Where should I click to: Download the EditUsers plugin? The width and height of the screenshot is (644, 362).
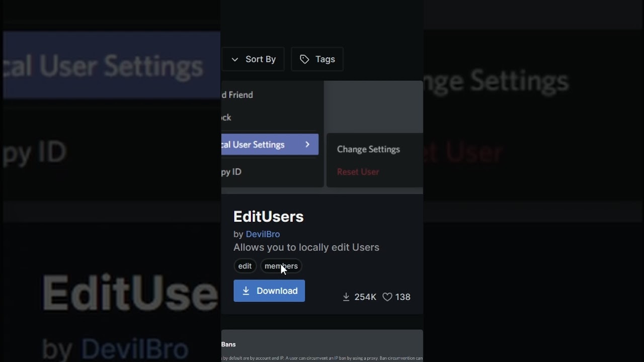pyautogui.click(x=269, y=291)
